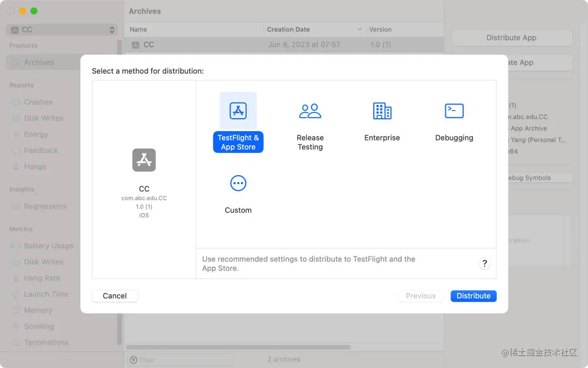
Task: Open Feedback in sidebar
Action: click(x=41, y=151)
